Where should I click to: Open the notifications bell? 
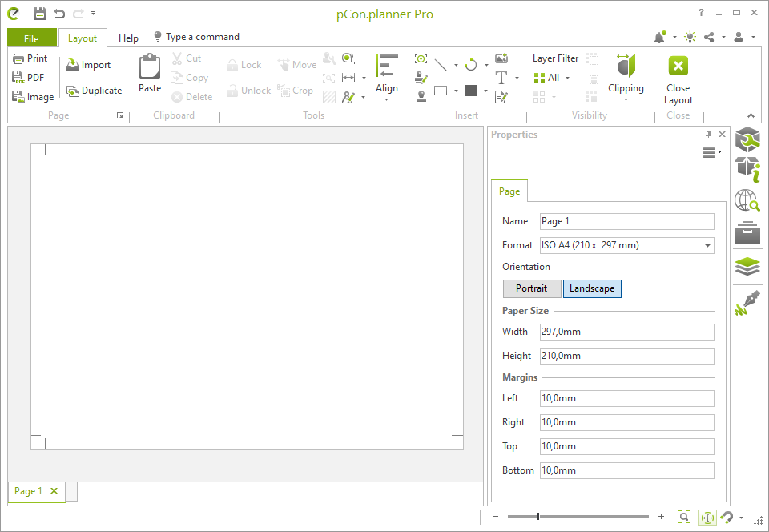pyautogui.click(x=659, y=37)
